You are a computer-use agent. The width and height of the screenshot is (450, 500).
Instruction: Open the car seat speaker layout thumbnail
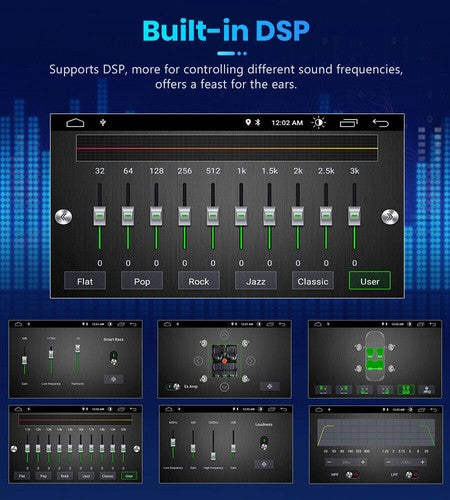click(x=375, y=359)
